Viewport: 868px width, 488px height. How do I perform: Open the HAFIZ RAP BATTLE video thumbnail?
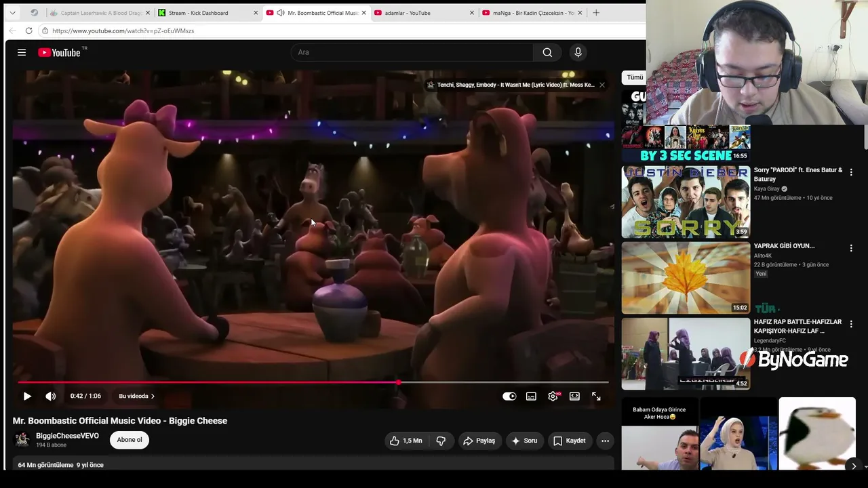click(x=686, y=354)
